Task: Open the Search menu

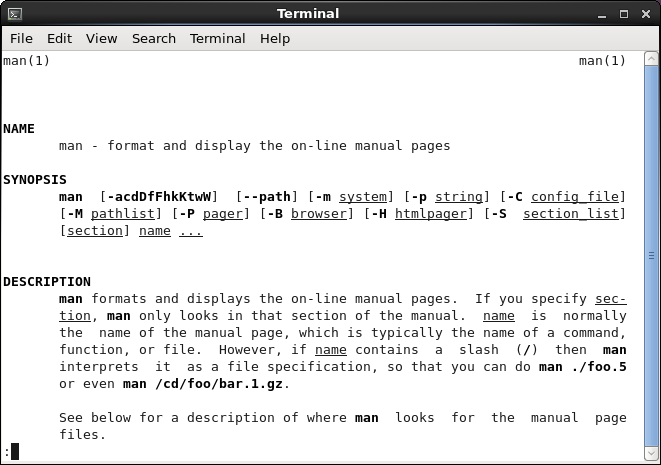Action: coord(154,38)
